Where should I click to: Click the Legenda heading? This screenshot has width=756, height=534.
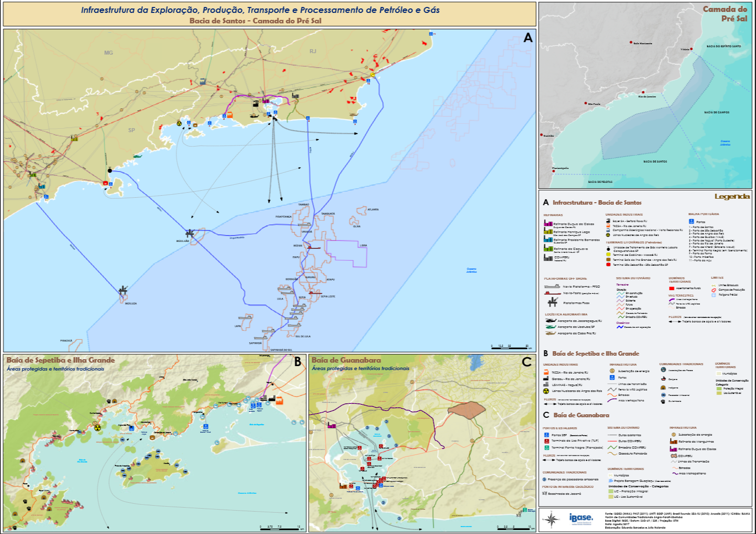731,197
